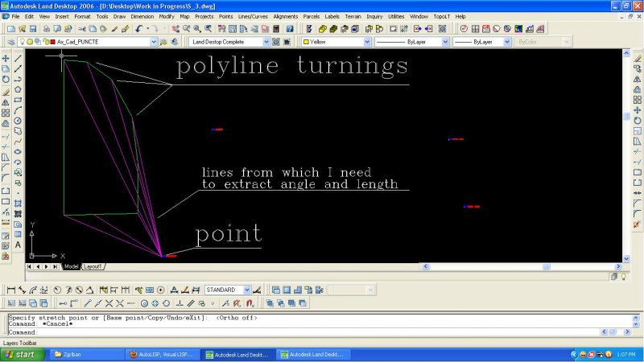Viewport: 644px width, 362px height.
Task: Open the Yellow color control dropdown
Action: [367, 41]
